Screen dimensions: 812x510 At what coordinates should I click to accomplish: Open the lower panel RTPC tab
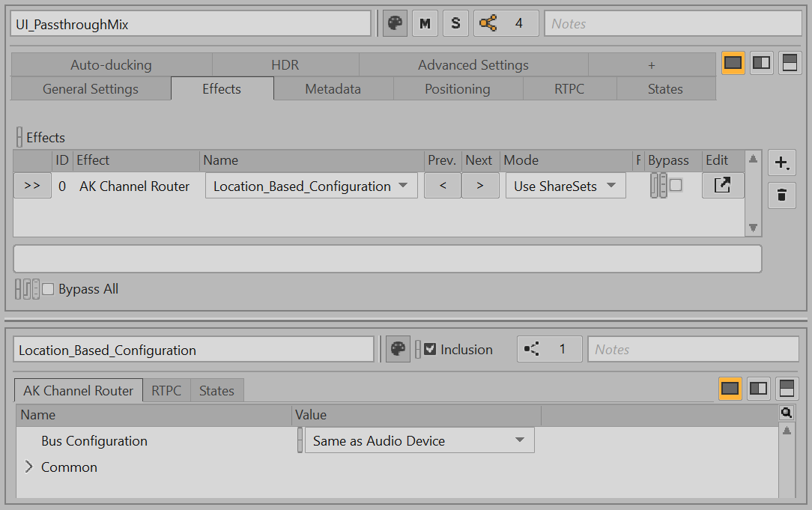[x=166, y=391]
